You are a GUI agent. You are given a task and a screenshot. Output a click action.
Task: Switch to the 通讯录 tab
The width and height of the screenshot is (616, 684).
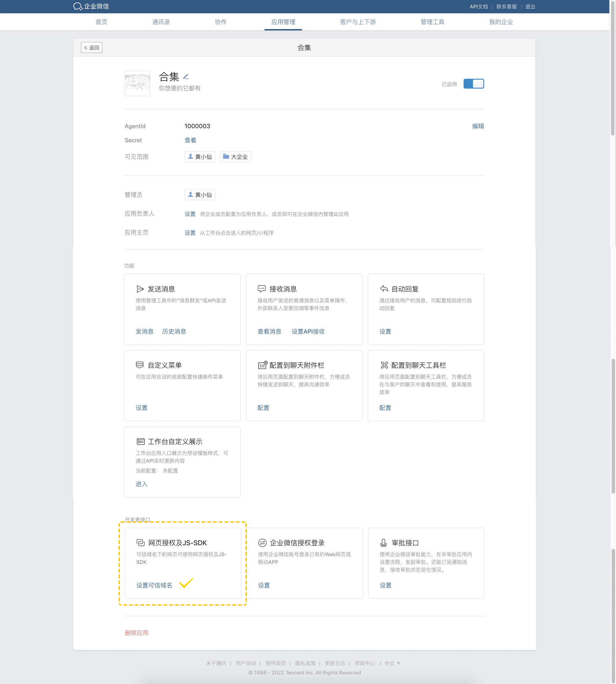point(161,22)
